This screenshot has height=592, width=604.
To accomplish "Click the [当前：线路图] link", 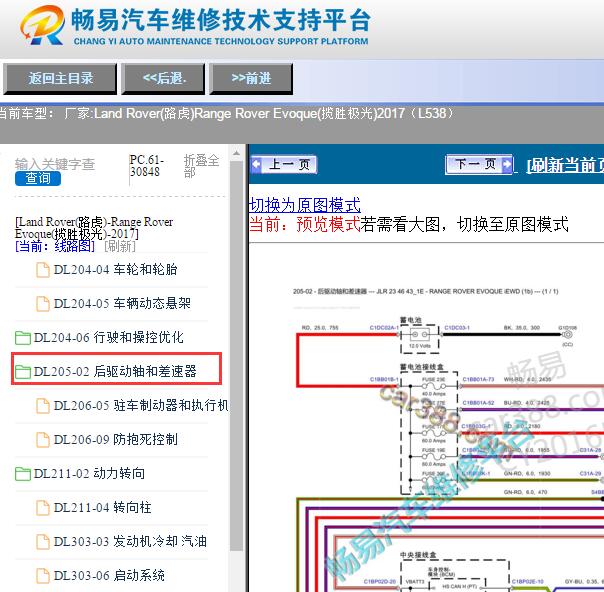I will click(x=55, y=246).
